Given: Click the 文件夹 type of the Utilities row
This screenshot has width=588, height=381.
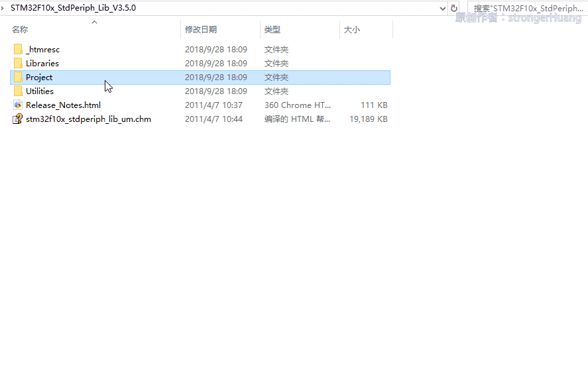Looking at the screenshot, I should click(x=276, y=91).
